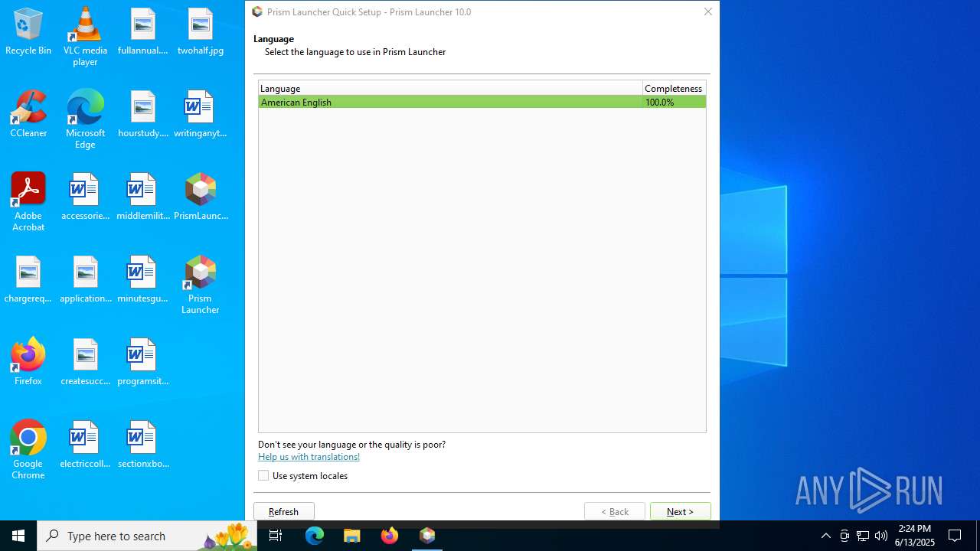Open network status tray icon
The image size is (980, 551).
click(x=863, y=536)
